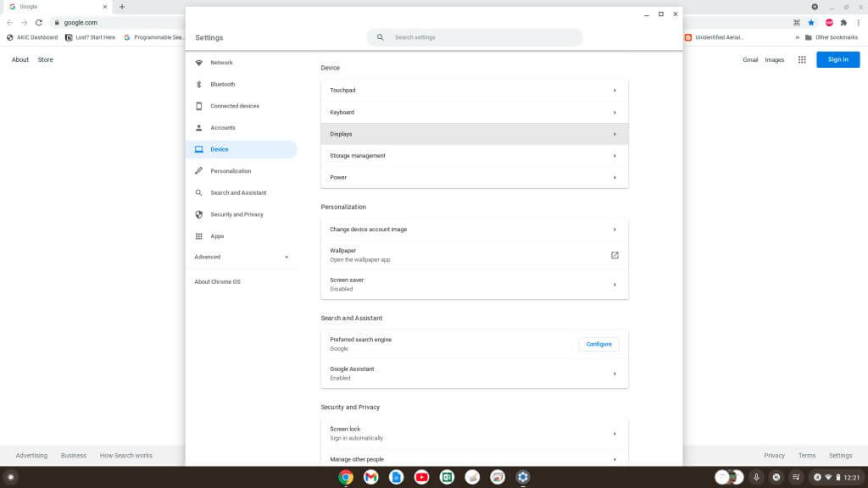Image resolution: width=868 pixels, height=488 pixels.
Task: Open About Chrome OS page
Action: pyautogui.click(x=218, y=281)
